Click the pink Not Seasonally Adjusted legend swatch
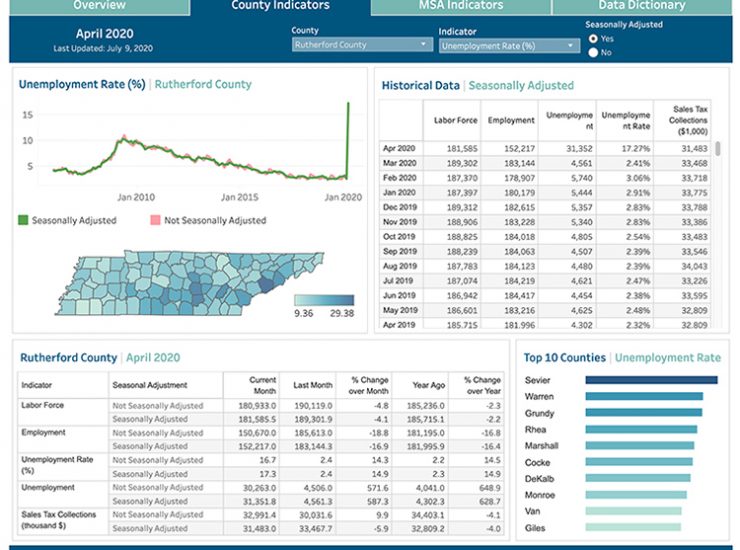 tap(155, 220)
